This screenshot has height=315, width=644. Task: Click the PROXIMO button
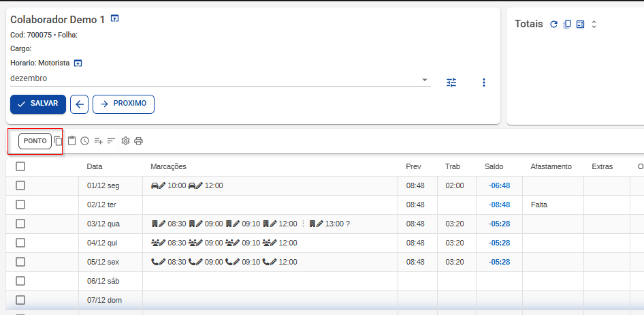coord(124,104)
